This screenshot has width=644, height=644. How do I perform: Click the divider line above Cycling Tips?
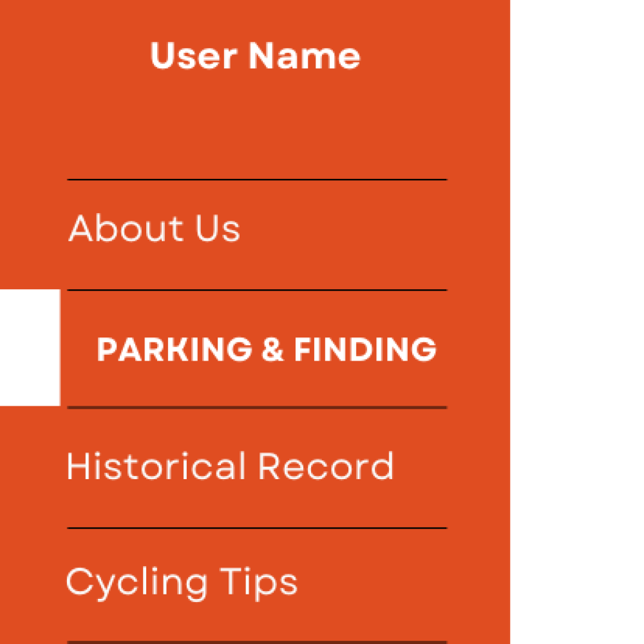pos(257,528)
